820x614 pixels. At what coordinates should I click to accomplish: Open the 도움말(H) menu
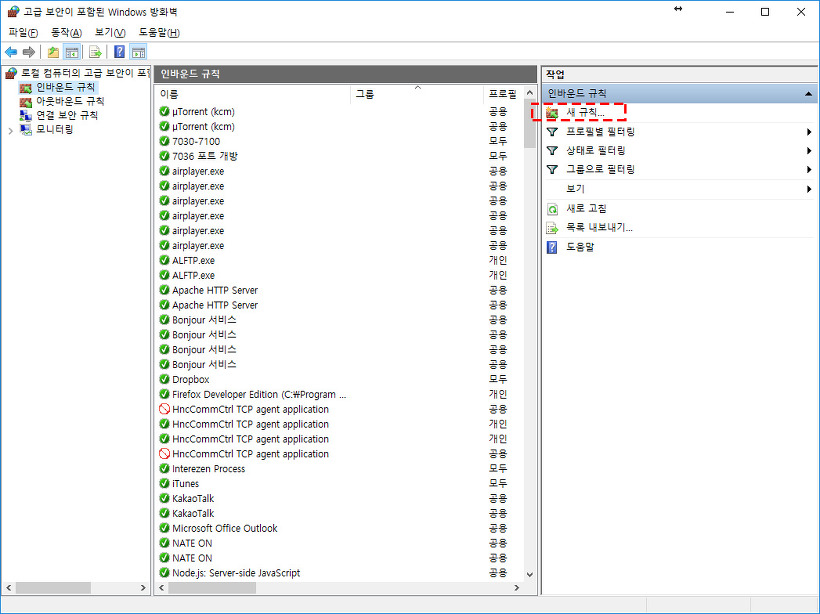159,32
